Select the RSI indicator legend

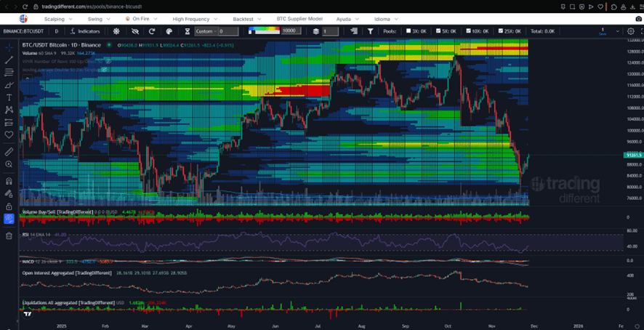pos(25,234)
